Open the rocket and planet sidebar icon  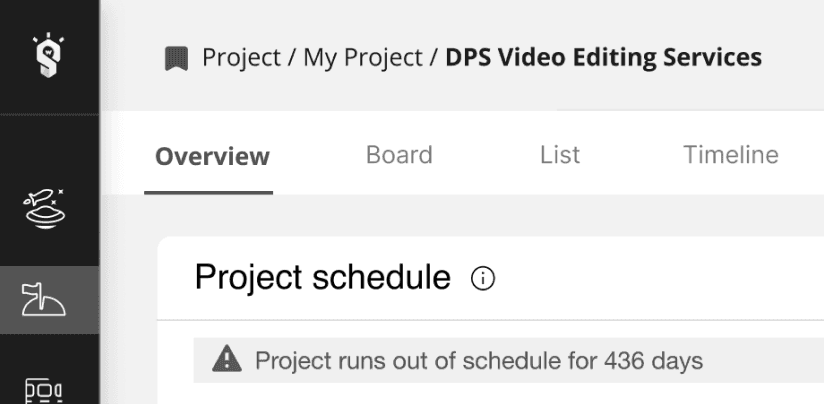44,209
